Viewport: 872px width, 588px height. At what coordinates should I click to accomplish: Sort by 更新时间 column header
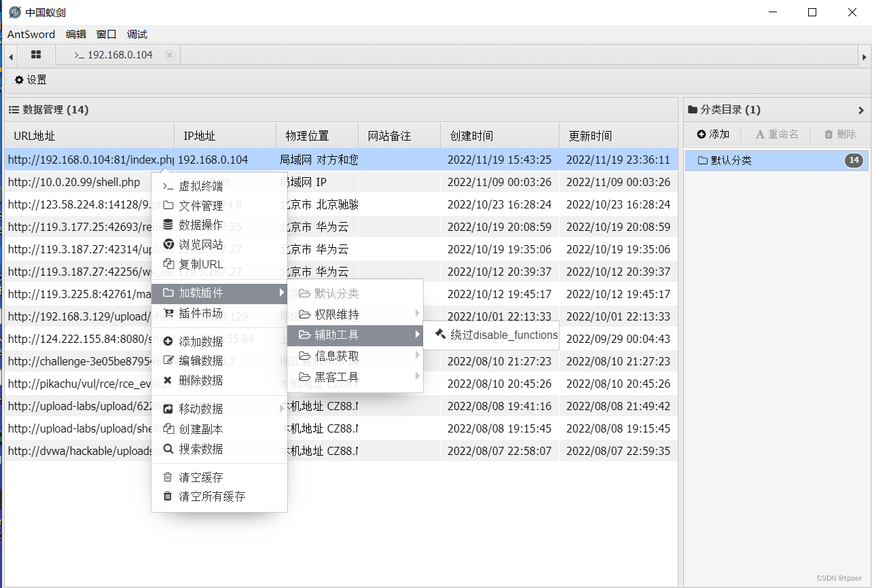pyautogui.click(x=619, y=136)
